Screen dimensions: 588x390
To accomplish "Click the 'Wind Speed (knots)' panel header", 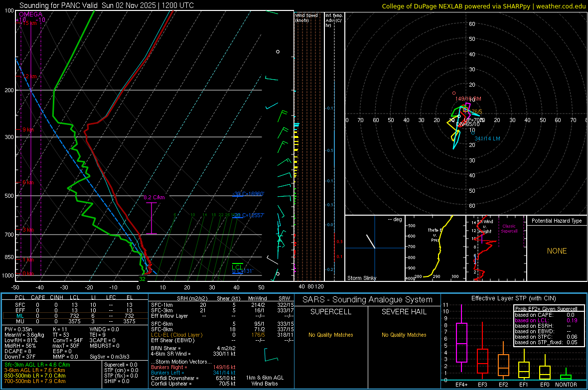I will [x=306, y=17].
